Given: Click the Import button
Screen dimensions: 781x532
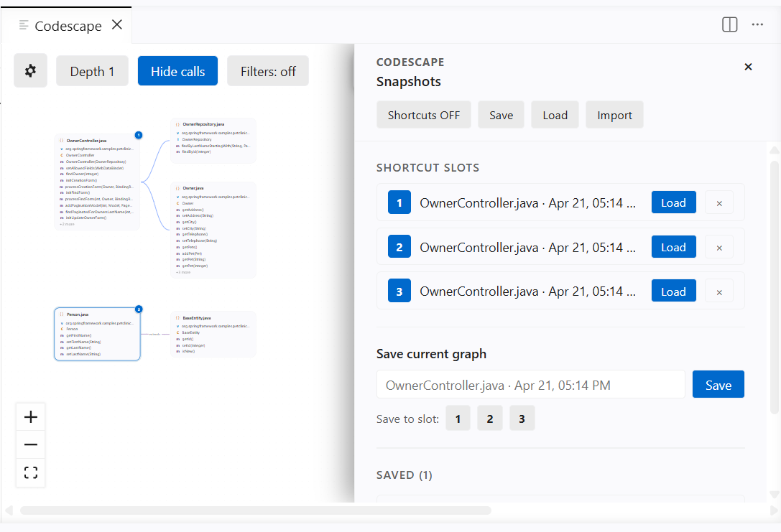Looking at the screenshot, I should tap(614, 115).
